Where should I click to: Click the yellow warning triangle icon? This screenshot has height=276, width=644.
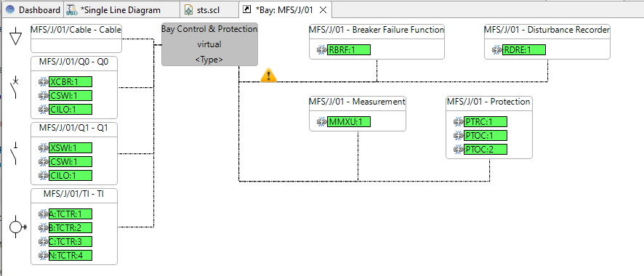pyautogui.click(x=269, y=76)
